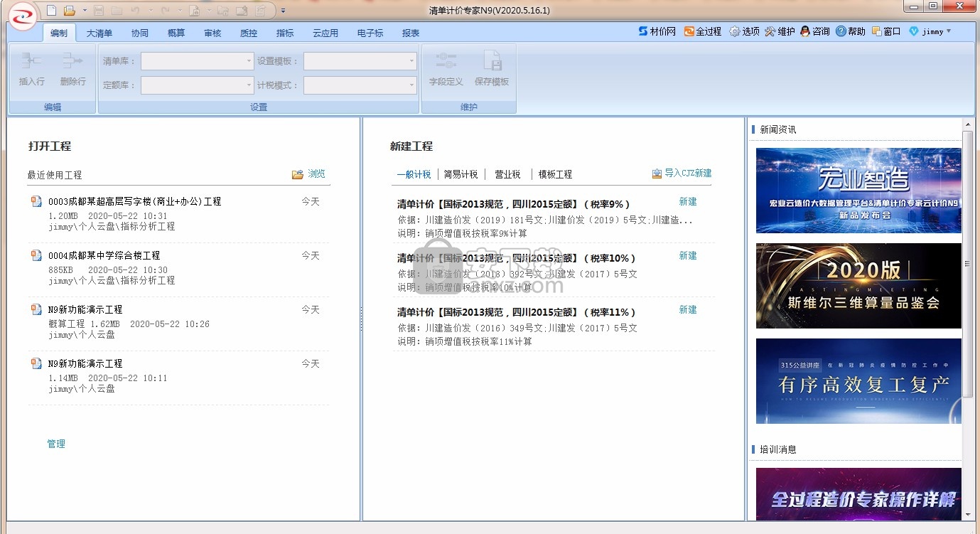Image resolution: width=980 pixels, height=534 pixels.
Task: Open 维护 maintenance tools
Action: pos(780,31)
